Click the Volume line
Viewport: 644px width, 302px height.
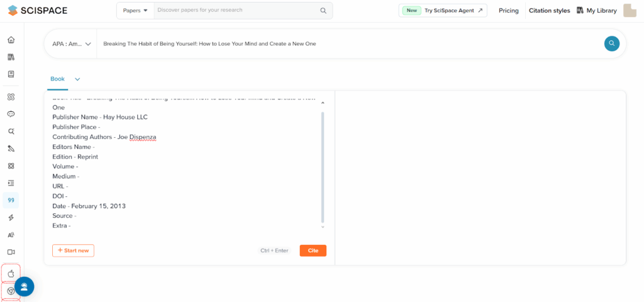[65, 166]
